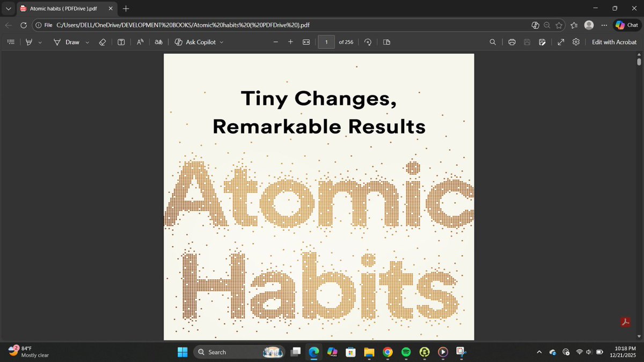Image resolution: width=644 pixels, height=362 pixels.
Task: Open the address bar Zoom indicator
Action: (x=547, y=25)
